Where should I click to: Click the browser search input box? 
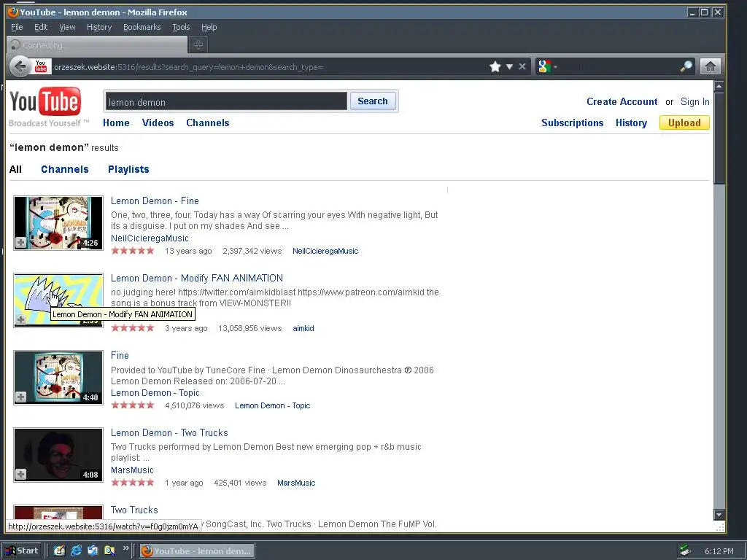tap(619, 66)
